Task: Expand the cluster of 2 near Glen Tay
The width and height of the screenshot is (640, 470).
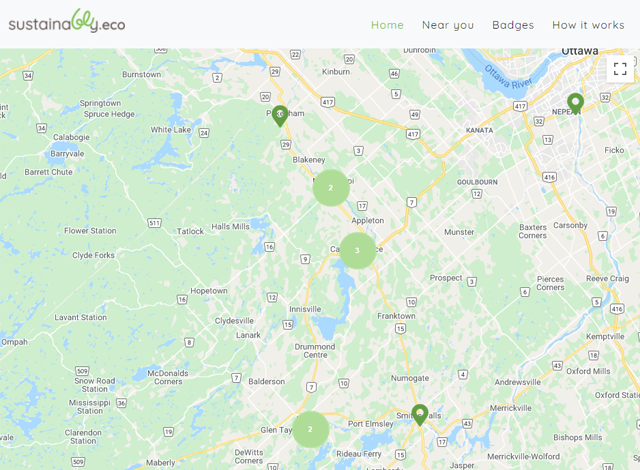Action: [310, 429]
